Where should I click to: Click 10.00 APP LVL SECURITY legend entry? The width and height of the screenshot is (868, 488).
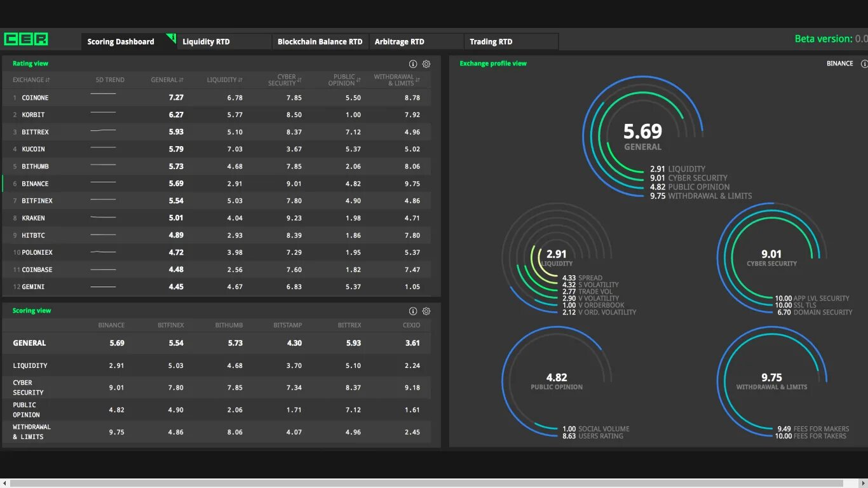(x=812, y=299)
